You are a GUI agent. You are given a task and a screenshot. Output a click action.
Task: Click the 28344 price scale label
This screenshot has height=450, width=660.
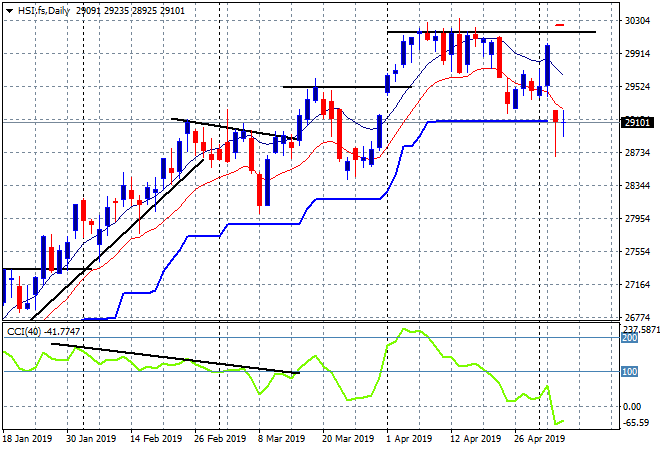click(x=637, y=185)
